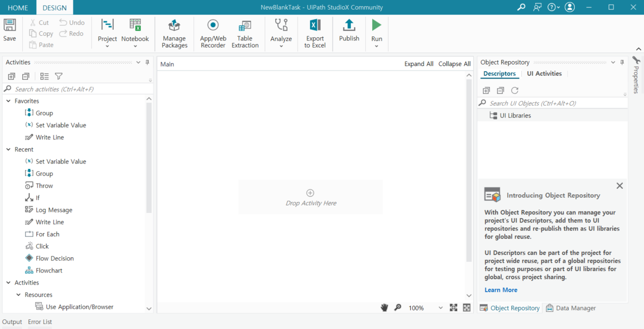
Task: Toggle grouped view in Activities panel
Action: (44, 76)
